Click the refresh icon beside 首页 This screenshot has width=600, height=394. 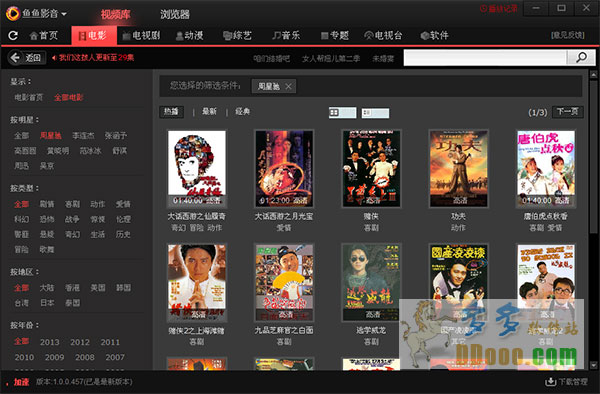tap(13, 36)
